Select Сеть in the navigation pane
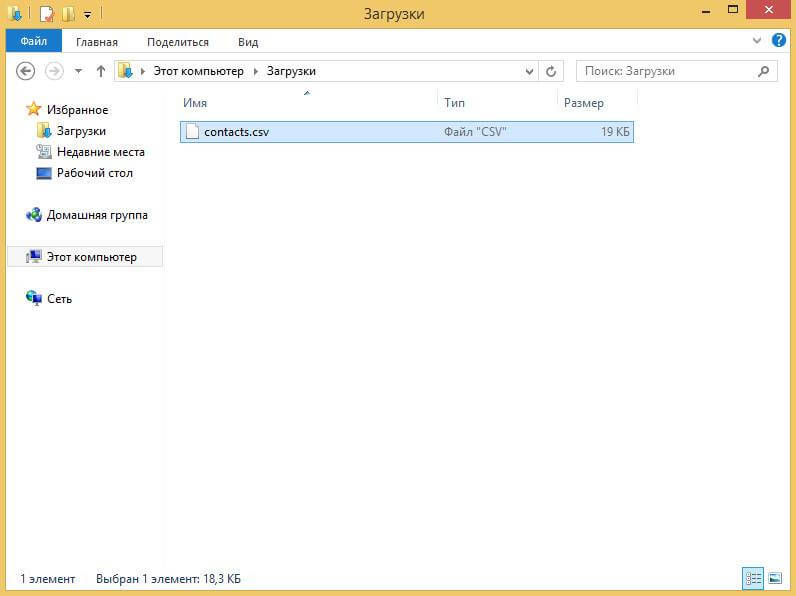The width and height of the screenshot is (796, 596). [x=59, y=299]
